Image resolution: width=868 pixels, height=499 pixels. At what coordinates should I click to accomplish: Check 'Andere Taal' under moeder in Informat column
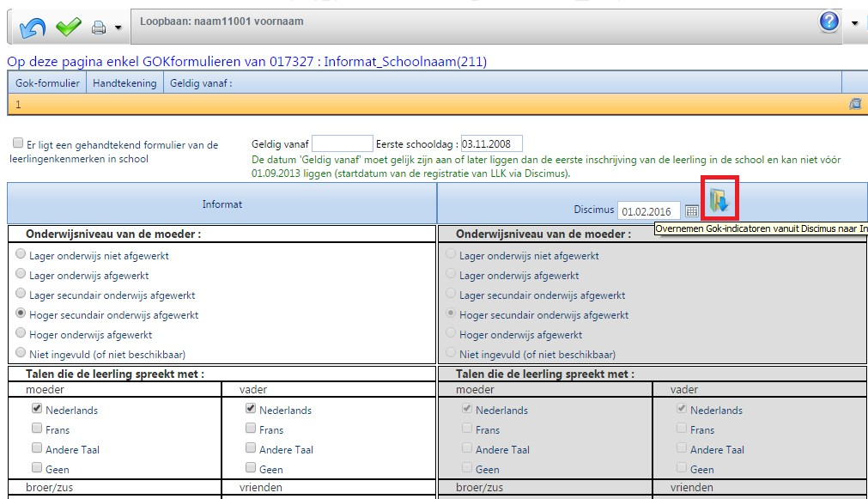click(x=37, y=447)
